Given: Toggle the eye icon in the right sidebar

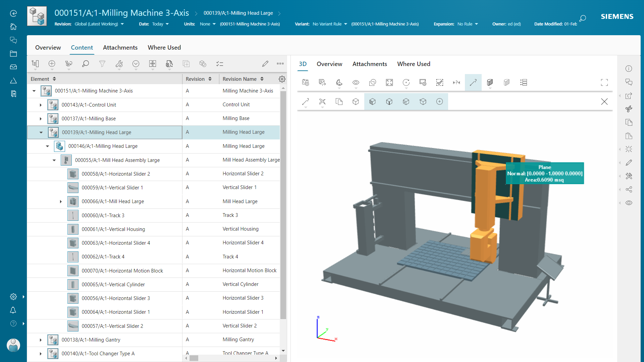Looking at the screenshot, I should 629,203.
